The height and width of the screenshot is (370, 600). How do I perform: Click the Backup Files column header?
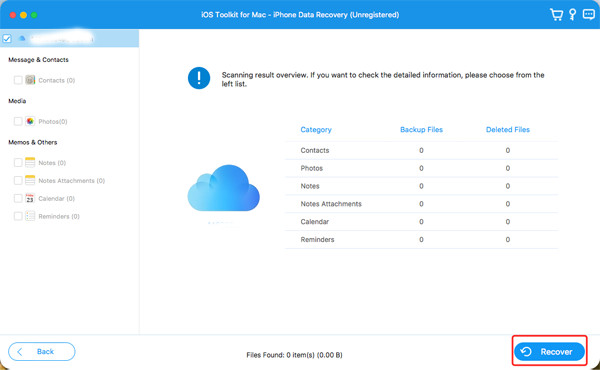(x=421, y=130)
